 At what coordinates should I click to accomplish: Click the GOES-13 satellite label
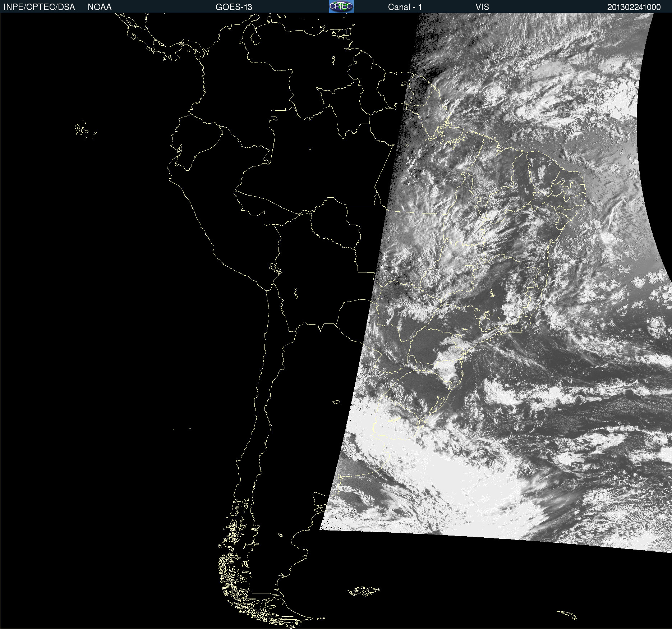[234, 7]
